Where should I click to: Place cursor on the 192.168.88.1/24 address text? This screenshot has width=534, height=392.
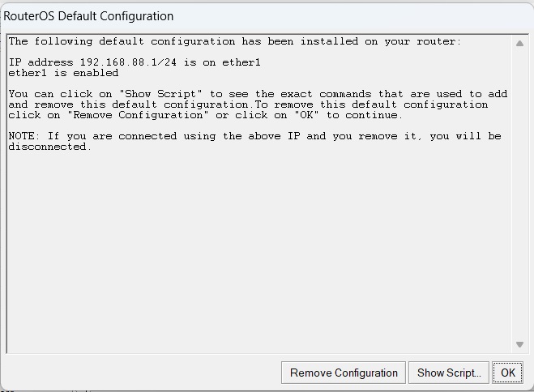[x=128, y=62]
